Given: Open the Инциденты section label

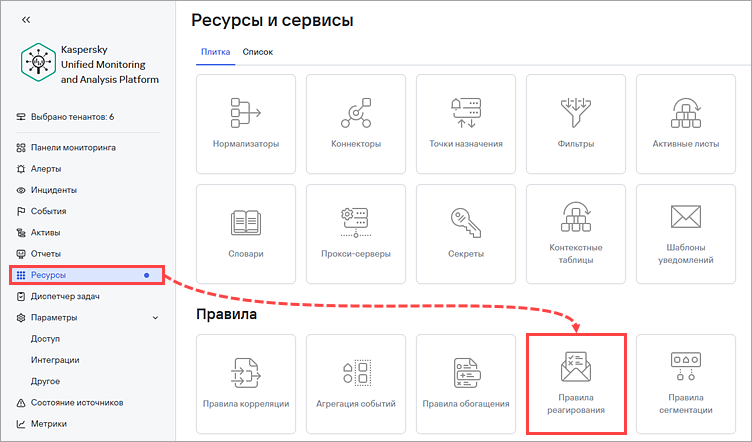Looking at the screenshot, I should [x=54, y=190].
